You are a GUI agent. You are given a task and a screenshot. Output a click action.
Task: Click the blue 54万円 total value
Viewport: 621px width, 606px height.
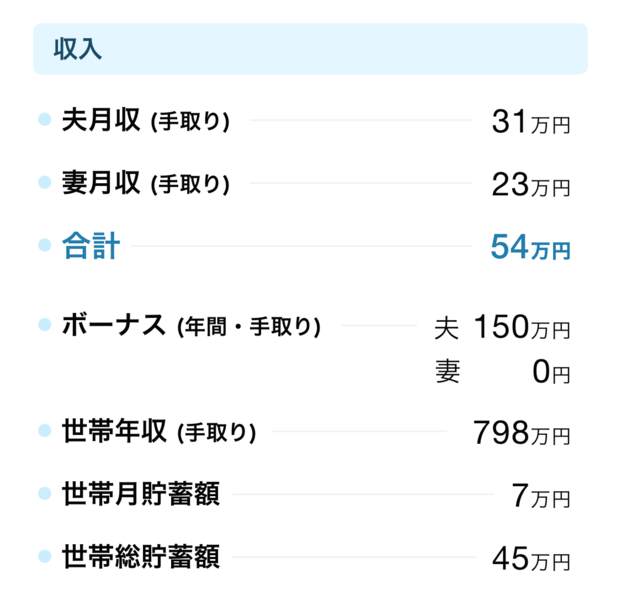point(531,246)
